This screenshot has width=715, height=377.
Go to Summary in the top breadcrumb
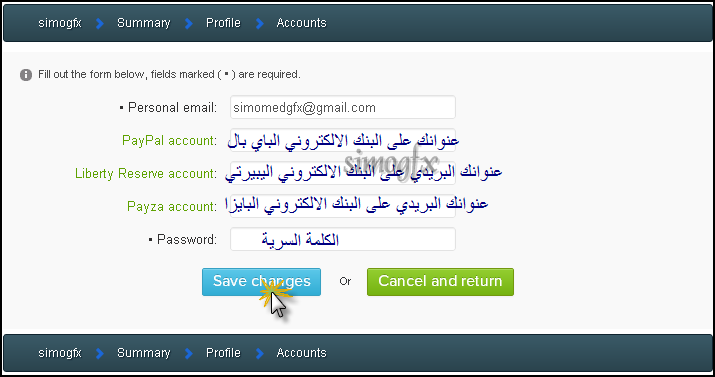pos(144,23)
